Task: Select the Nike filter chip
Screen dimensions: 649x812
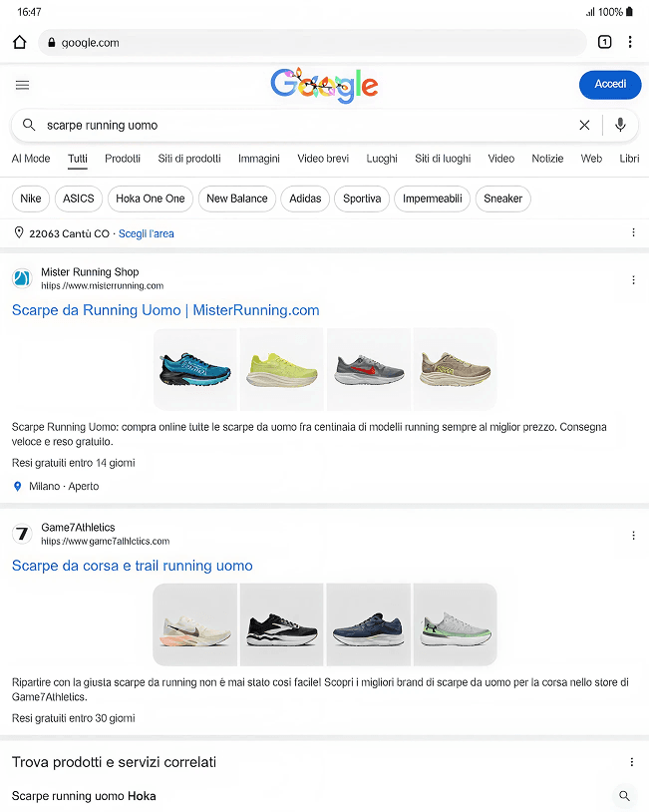Action: pos(31,199)
